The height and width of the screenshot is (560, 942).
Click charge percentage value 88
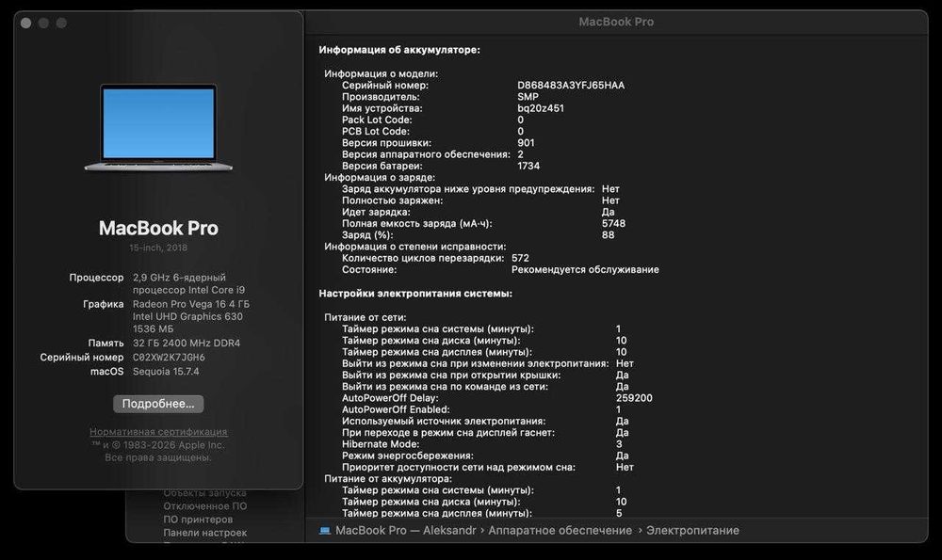[608, 235]
